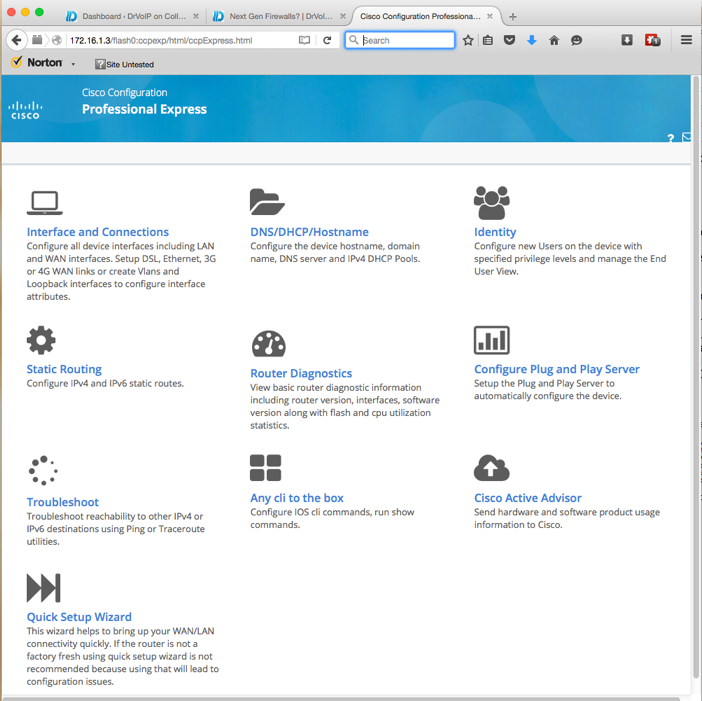Open the Troubleshoot link

[x=62, y=502]
